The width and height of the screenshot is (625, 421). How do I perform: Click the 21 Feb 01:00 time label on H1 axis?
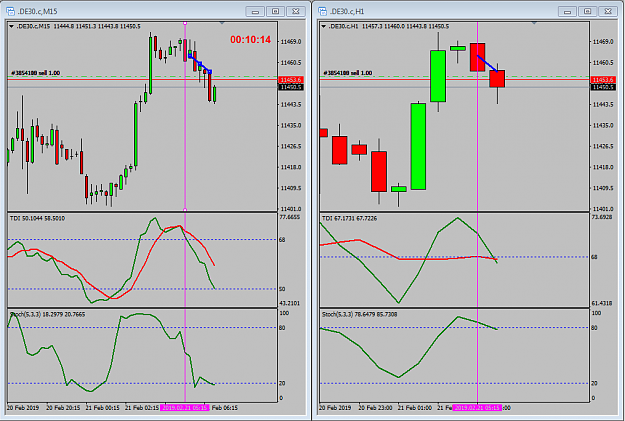[415, 408]
